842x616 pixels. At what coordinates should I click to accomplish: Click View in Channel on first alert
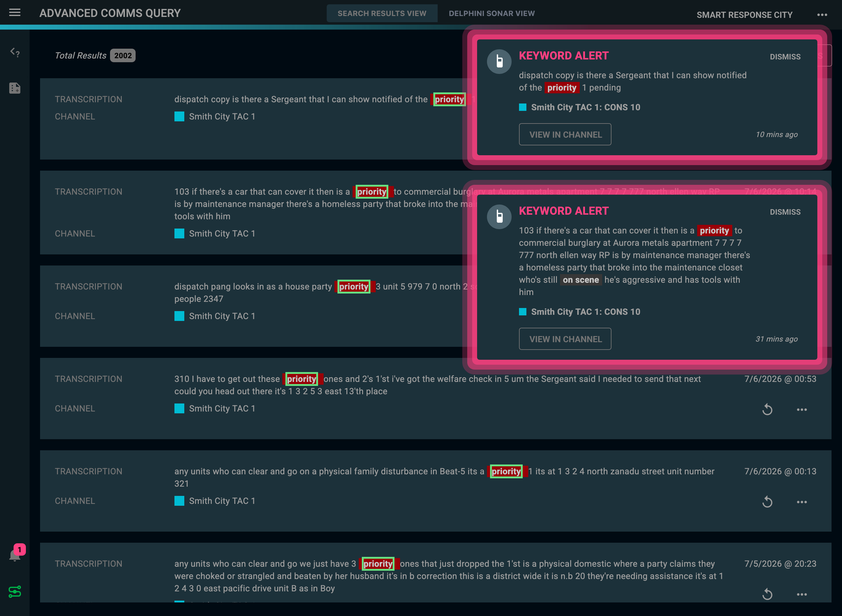coord(565,134)
